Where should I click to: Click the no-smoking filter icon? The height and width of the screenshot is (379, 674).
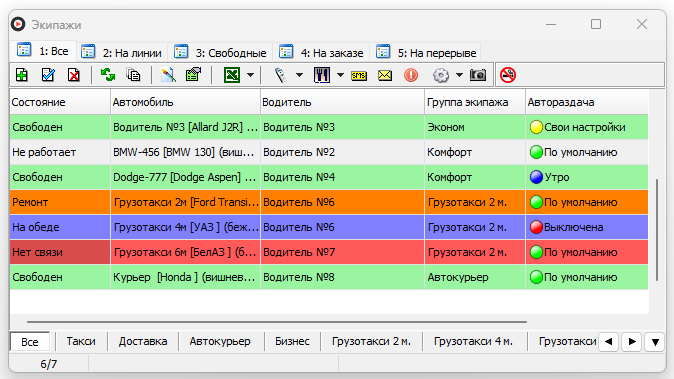tap(508, 75)
